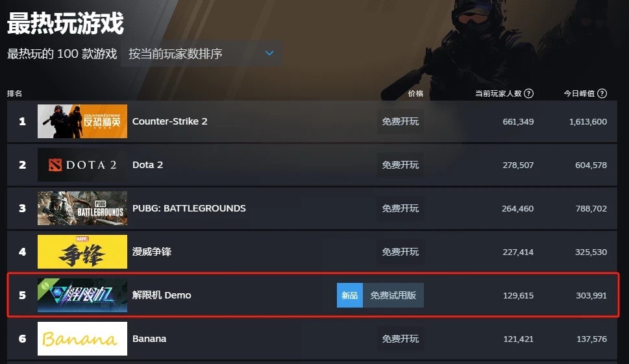Click the 排名 column header
This screenshot has height=364, width=629.
tap(14, 93)
